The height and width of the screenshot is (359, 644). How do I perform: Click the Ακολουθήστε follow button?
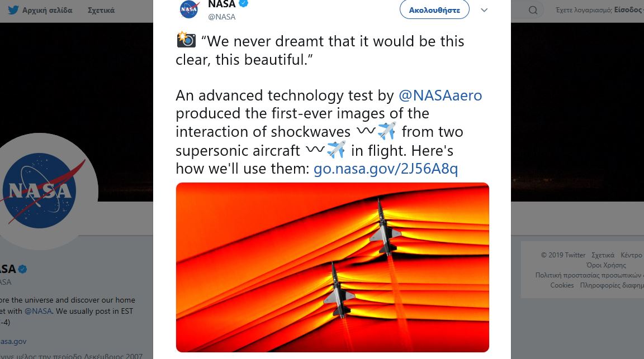click(434, 9)
